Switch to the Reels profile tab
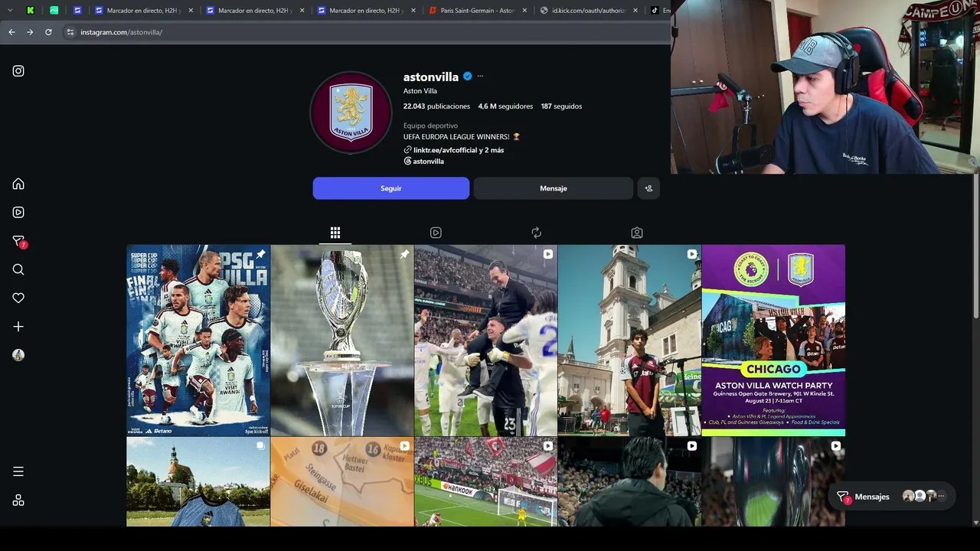The height and width of the screenshot is (551, 980). [436, 233]
